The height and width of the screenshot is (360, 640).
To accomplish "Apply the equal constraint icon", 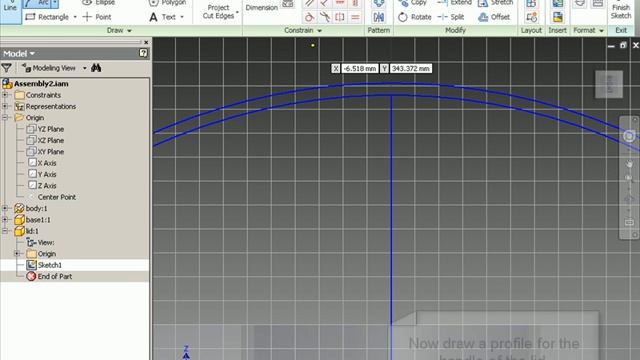I will (x=355, y=17).
